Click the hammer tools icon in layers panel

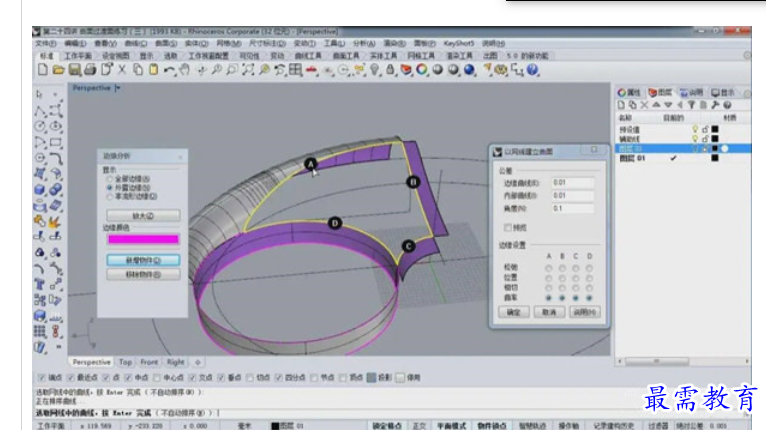[715, 105]
